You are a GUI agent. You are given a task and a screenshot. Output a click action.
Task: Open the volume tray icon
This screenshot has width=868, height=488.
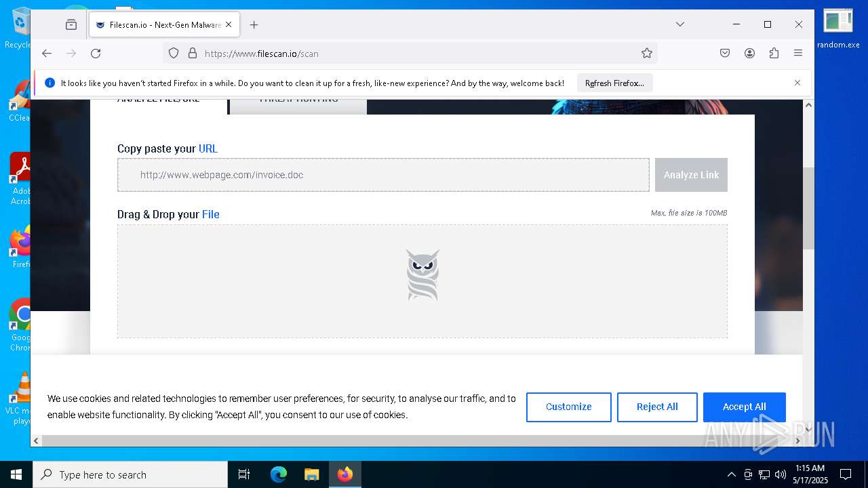tap(781, 474)
